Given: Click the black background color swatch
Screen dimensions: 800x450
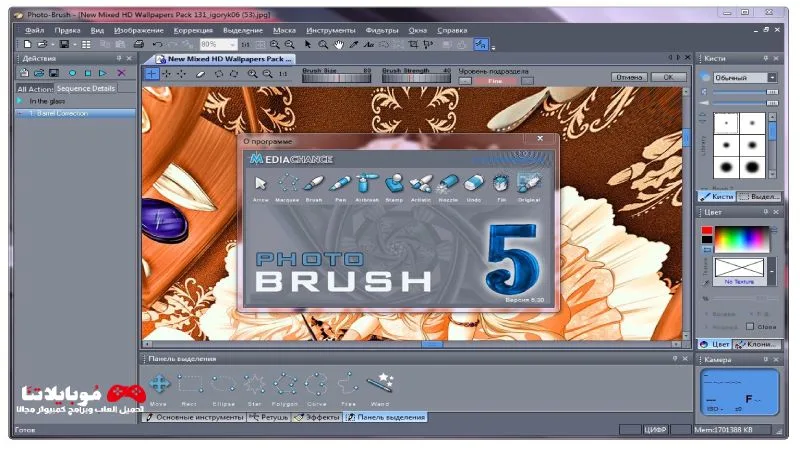Looking at the screenshot, I should pos(707,239).
